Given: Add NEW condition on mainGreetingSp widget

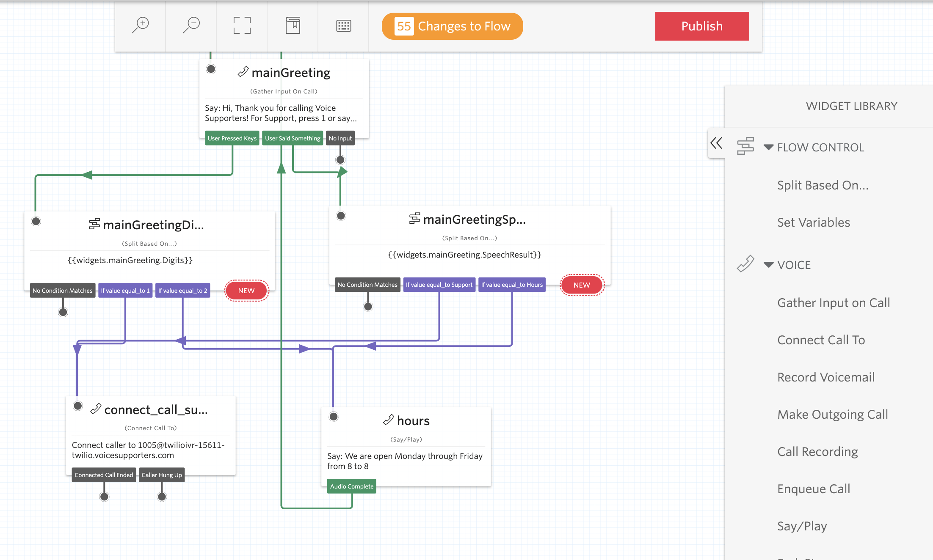Looking at the screenshot, I should [582, 285].
